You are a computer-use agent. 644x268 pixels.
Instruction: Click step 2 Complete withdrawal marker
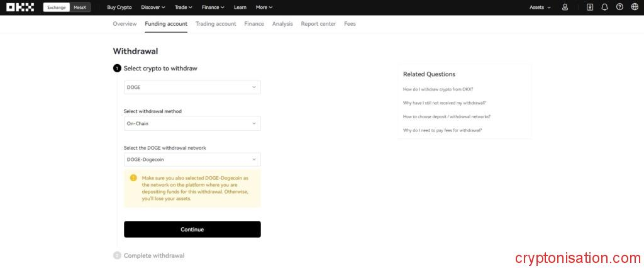point(117,255)
